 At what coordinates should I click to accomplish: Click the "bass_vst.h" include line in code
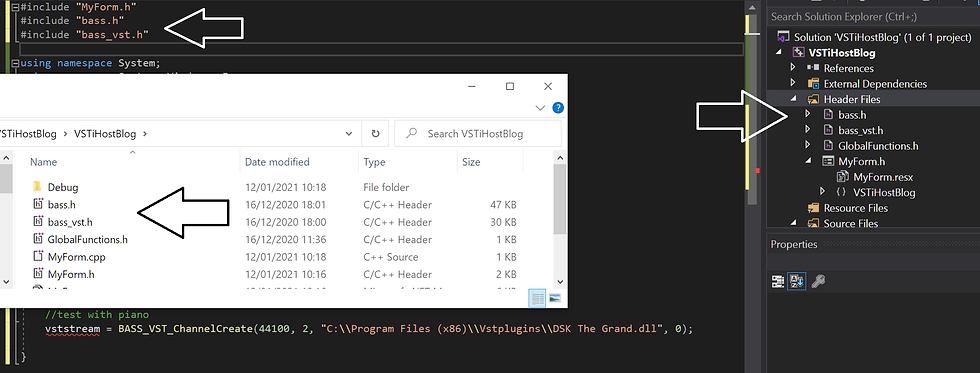84,34
